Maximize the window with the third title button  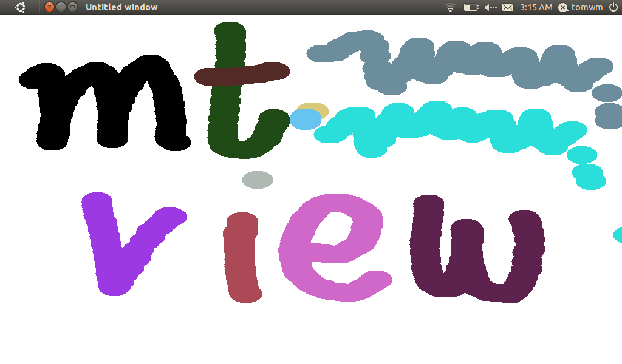pyautogui.click(x=72, y=7)
